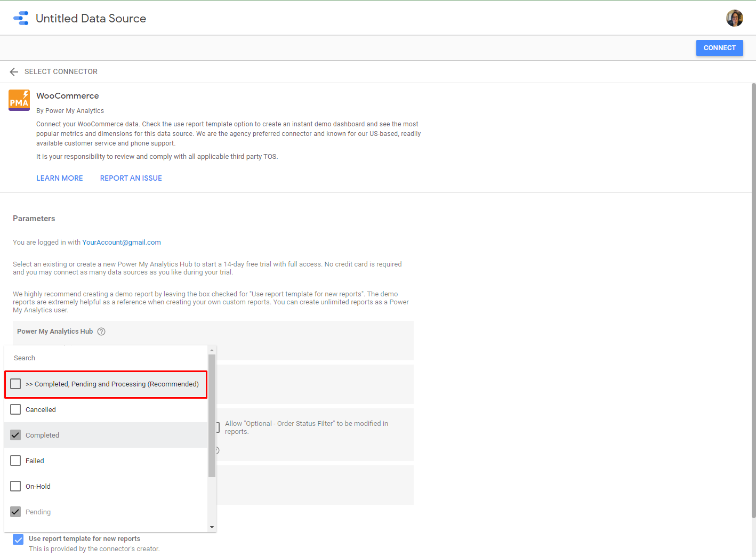This screenshot has width=756, height=557.
Task: Tick the On-Hold order status option
Action: pyautogui.click(x=15, y=486)
